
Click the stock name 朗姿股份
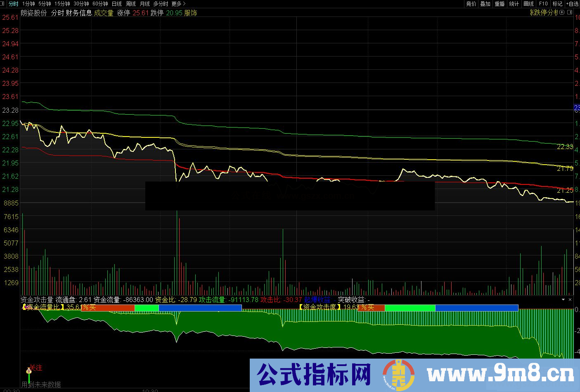click(34, 13)
